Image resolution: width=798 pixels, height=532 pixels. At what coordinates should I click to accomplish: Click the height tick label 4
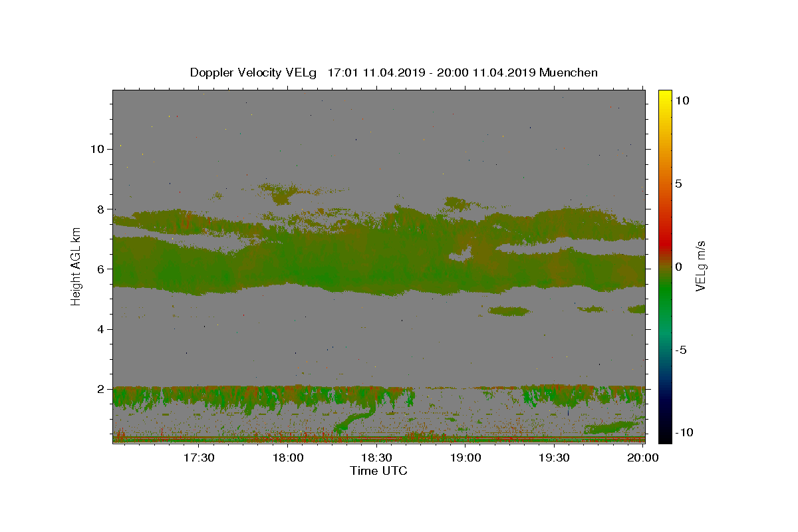point(100,329)
